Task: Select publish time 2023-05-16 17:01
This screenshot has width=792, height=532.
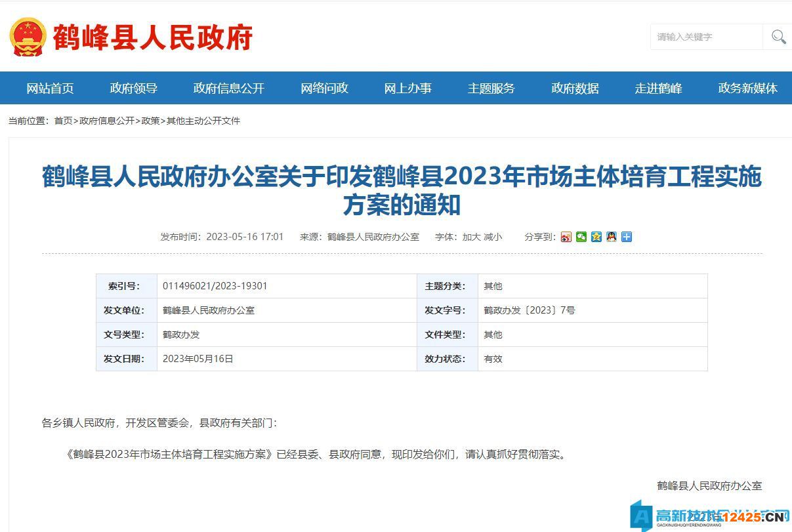Action: (x=245, y=237)
